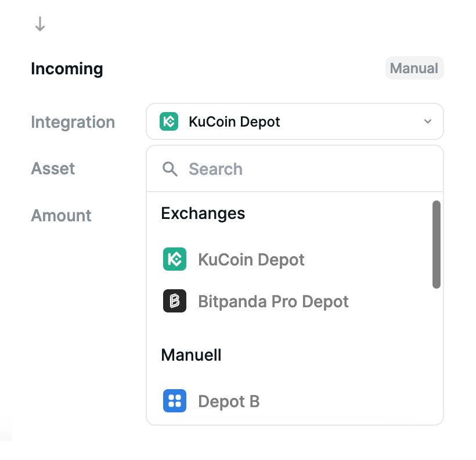The image size is (476, 460).
Task: Click the down arrow above Incoming
Action: click(x=40, y=24)
